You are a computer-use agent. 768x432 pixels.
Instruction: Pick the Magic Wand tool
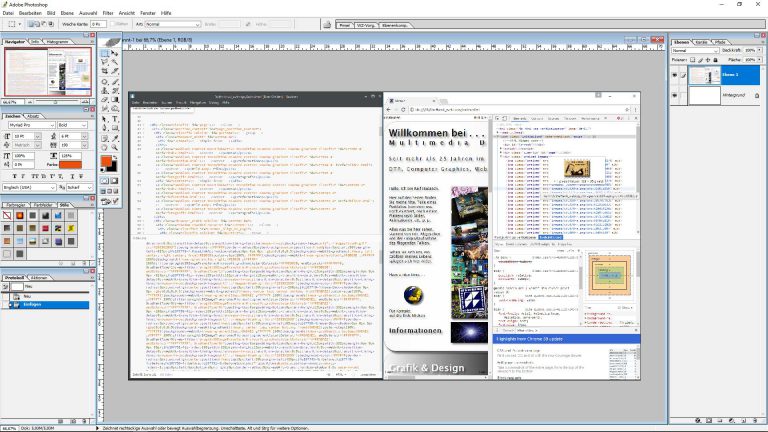pyautogui.click(x=115, y=62)
